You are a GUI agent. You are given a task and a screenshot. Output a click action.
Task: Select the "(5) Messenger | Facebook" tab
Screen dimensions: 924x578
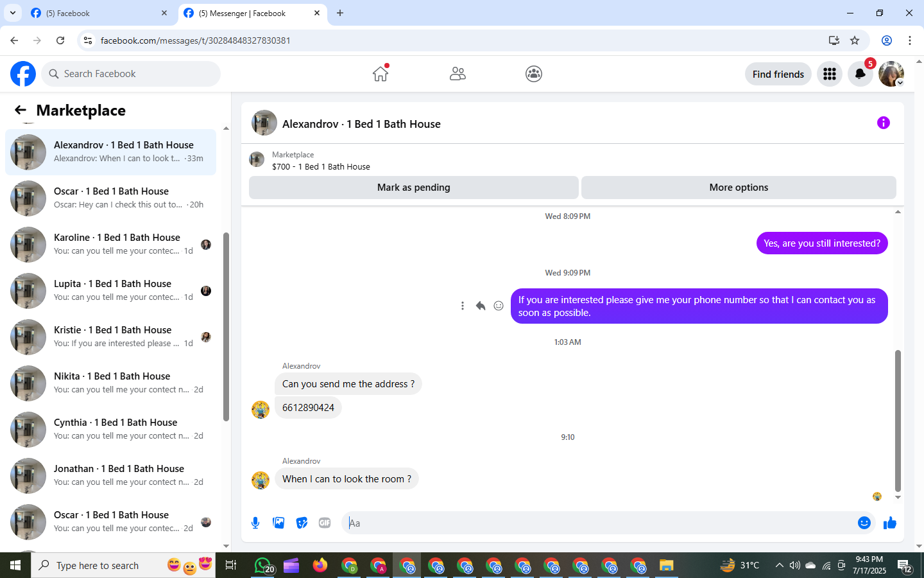coord(252,13)
